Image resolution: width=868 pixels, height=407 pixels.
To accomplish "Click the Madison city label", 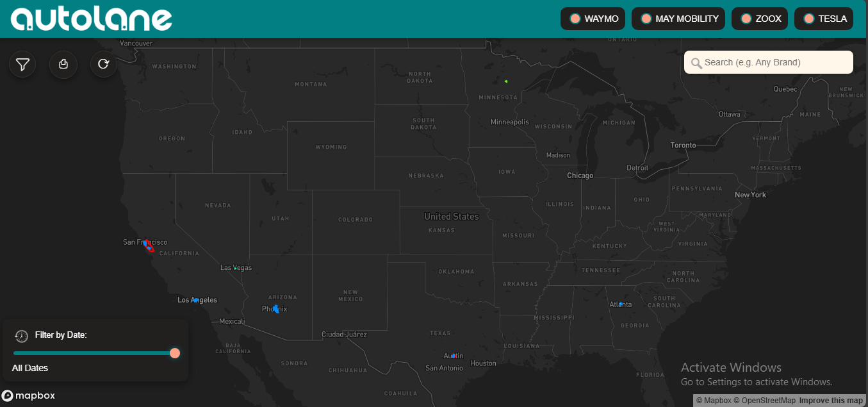I will point(558,155).
